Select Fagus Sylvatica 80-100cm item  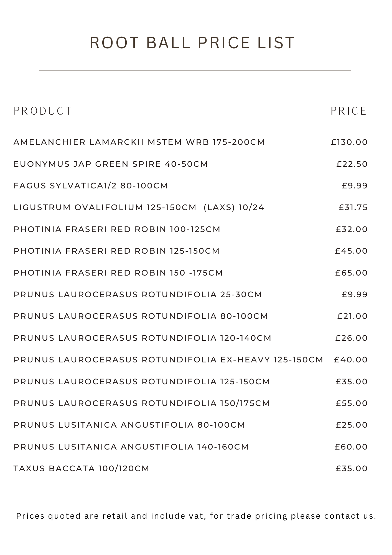[x=91, y=186]
